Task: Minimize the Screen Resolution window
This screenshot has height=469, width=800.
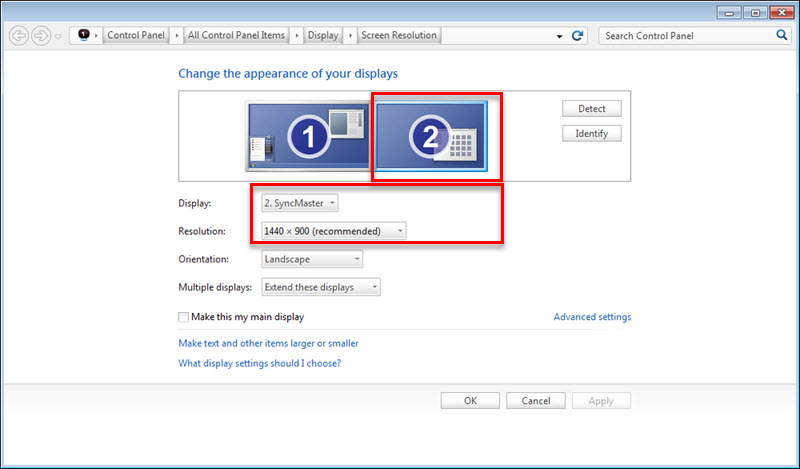Action: coord(730,13)
